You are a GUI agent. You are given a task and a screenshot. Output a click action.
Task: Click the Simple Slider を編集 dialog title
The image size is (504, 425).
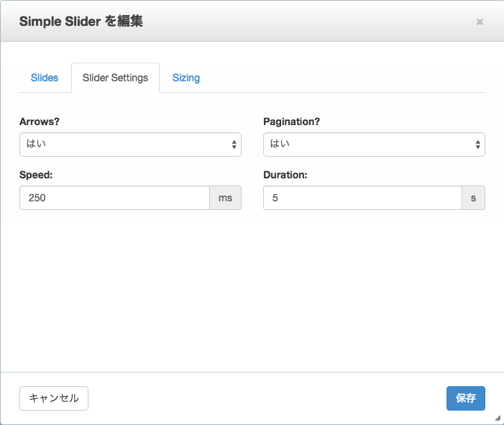pyautogui.click(x=81, y=22)
